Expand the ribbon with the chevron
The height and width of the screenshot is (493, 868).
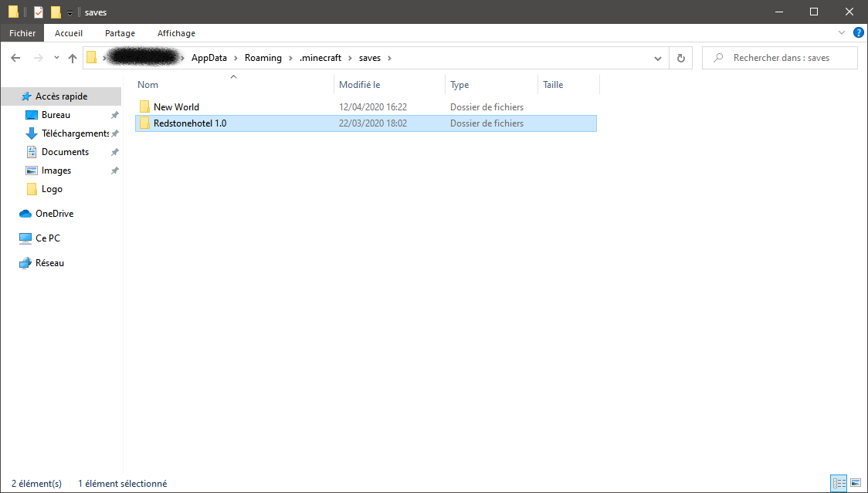[843, 32]
